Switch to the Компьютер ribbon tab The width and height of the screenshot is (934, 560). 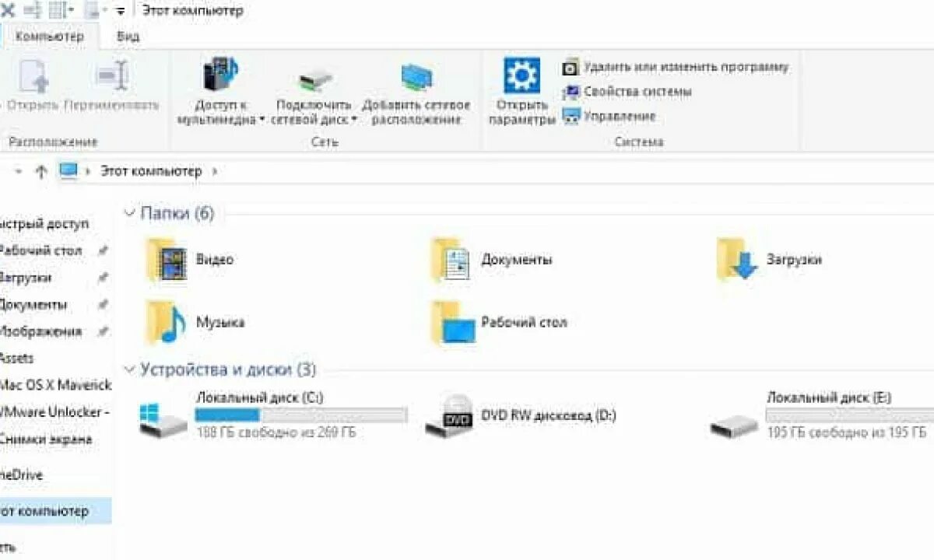click(49, 36)
